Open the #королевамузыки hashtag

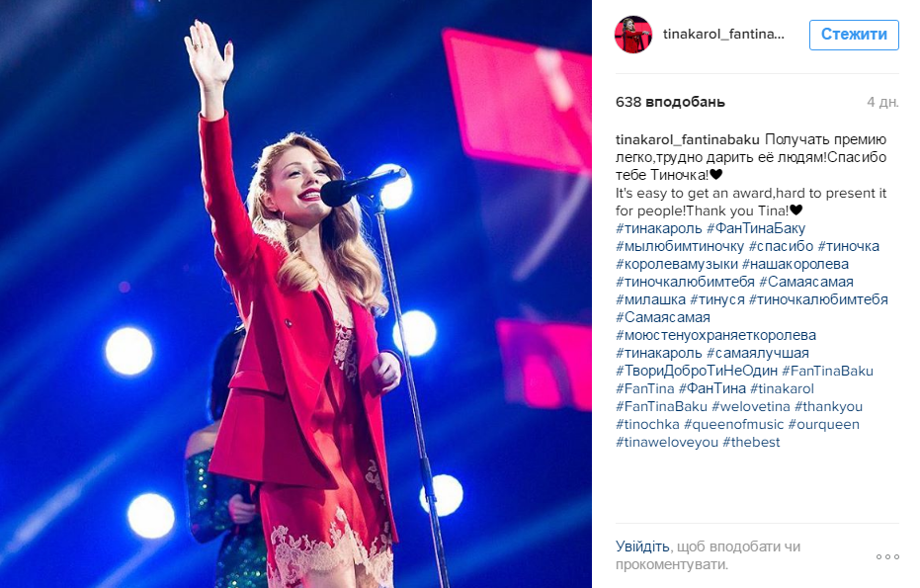tap(676, 264)
